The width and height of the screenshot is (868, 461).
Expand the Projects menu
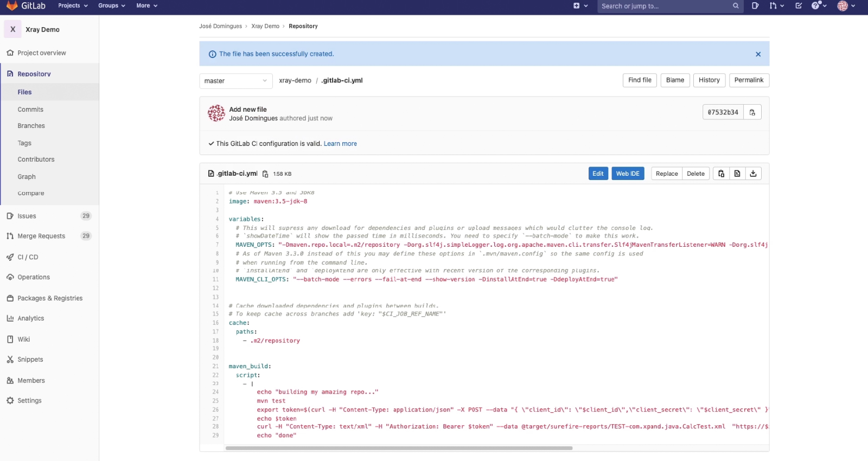tap(73, 6)
